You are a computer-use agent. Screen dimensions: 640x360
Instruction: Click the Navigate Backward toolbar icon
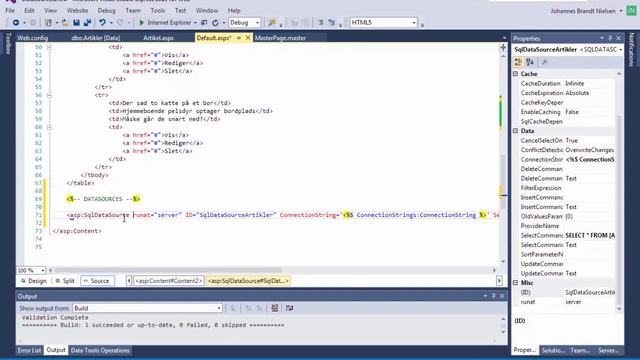click(16, 23)
